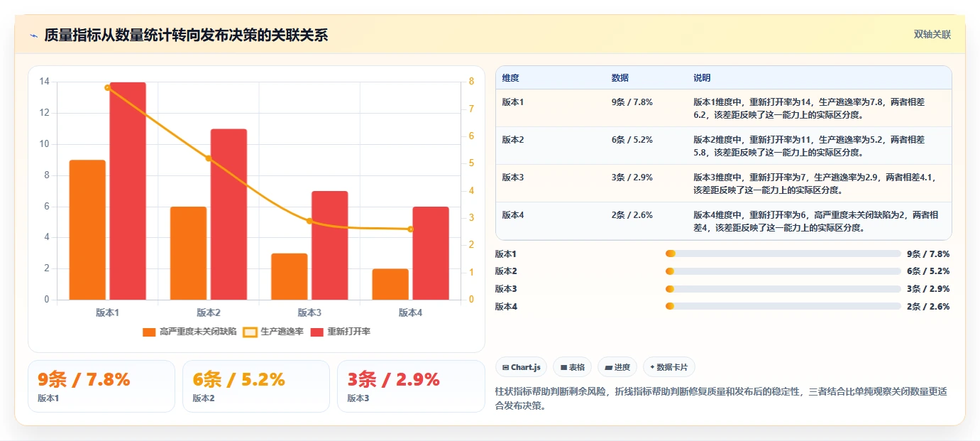Click the 数据 column header
980x441 pixels.
click(x=620, y=78)
